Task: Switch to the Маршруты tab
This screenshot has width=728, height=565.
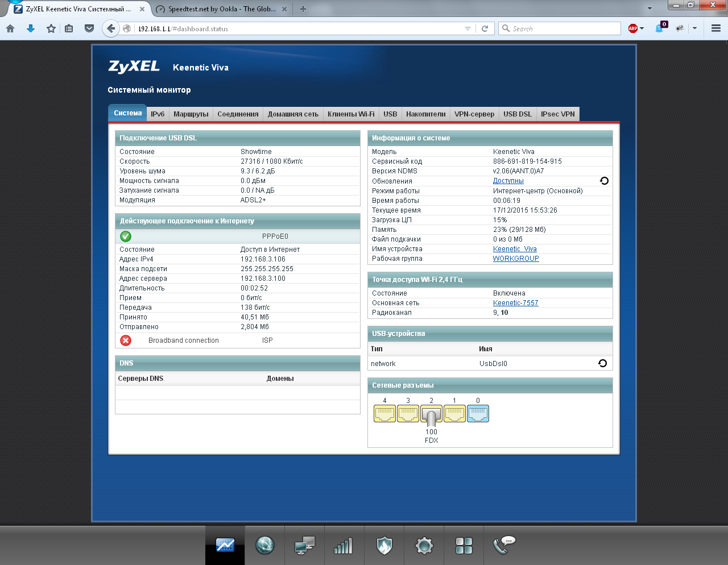Action: coord(191,114)
